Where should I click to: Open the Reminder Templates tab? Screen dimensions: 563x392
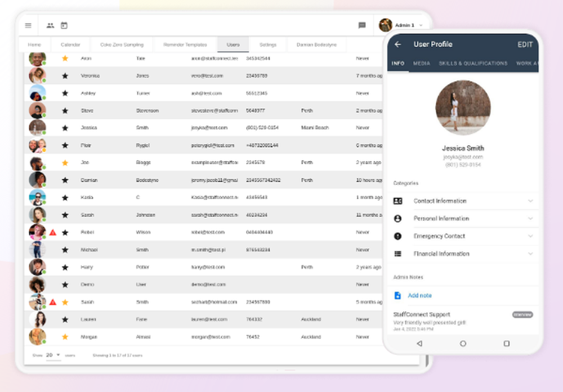coord(185,44)
